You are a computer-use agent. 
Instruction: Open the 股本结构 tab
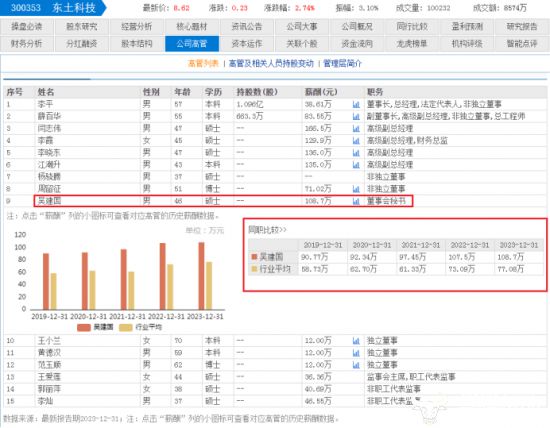[x=137, y=44]
